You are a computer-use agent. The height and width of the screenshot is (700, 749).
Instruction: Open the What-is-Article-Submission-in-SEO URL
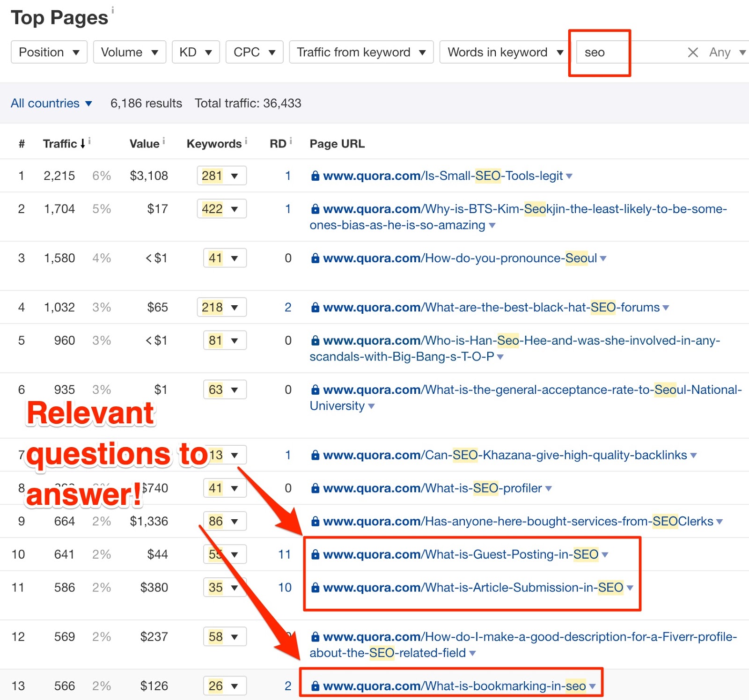473,588
